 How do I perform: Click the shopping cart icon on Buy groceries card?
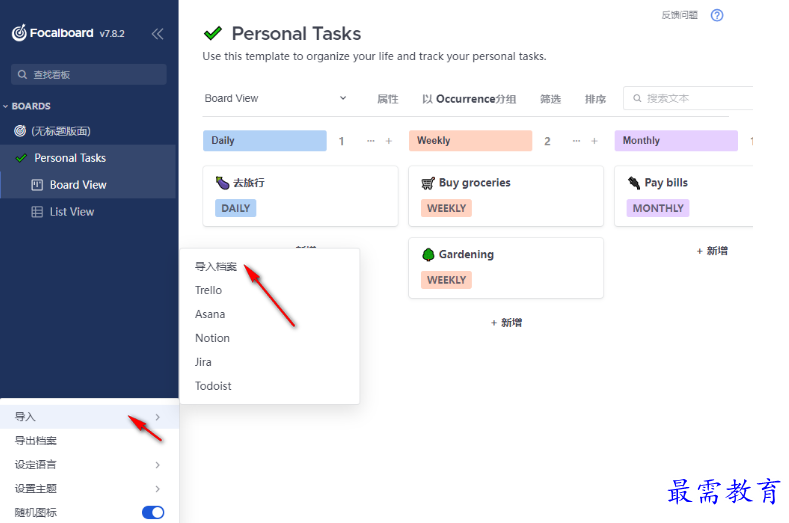428,183
